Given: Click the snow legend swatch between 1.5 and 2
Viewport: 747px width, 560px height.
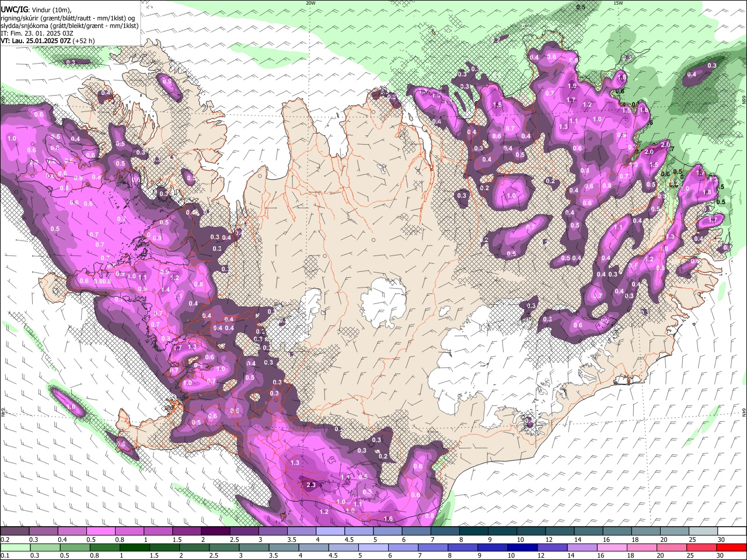Looking at the screenshot, I should tap(186, 531).
